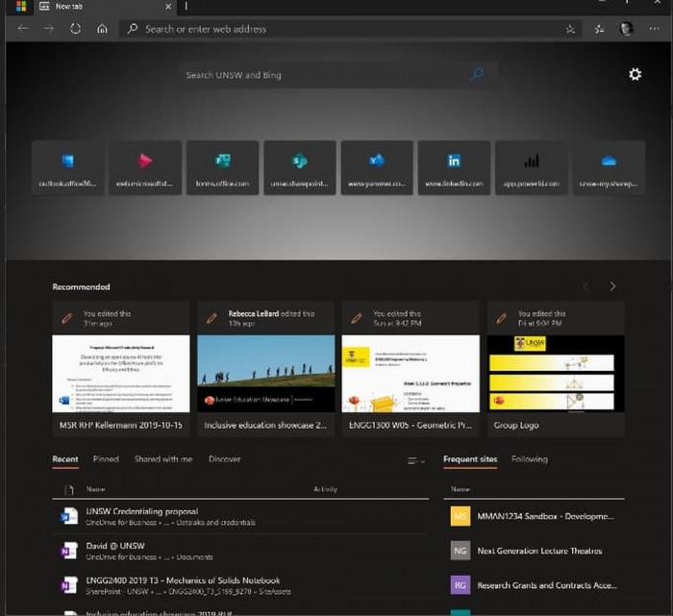Add this page to favorites star icon
This screenshot has width=673, height=616.
[x=571, y=29]
